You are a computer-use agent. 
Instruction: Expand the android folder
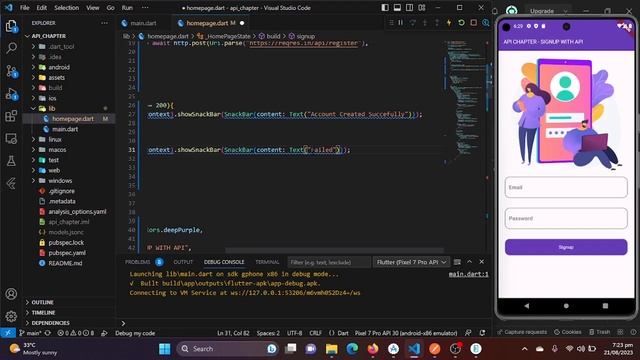59,67
